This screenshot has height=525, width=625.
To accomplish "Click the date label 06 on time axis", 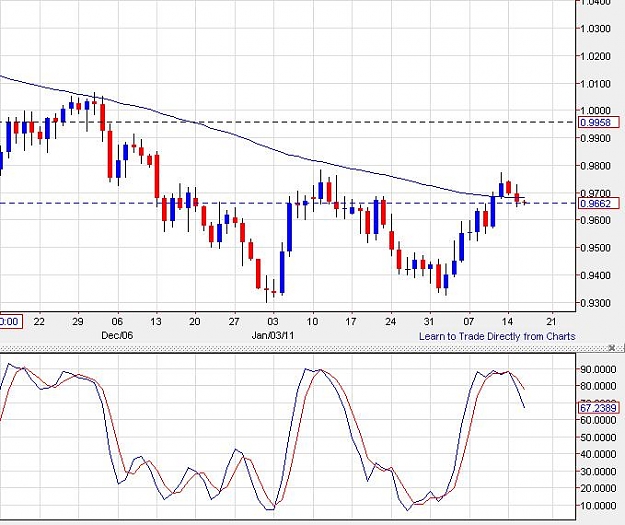I will point(117,321).
